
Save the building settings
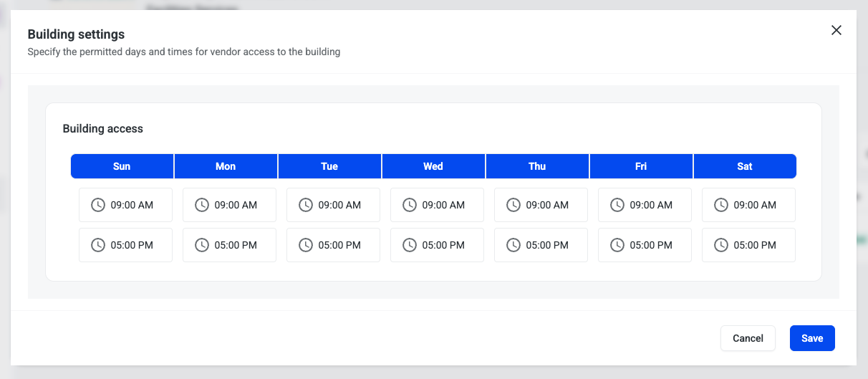tap(812, 338)
